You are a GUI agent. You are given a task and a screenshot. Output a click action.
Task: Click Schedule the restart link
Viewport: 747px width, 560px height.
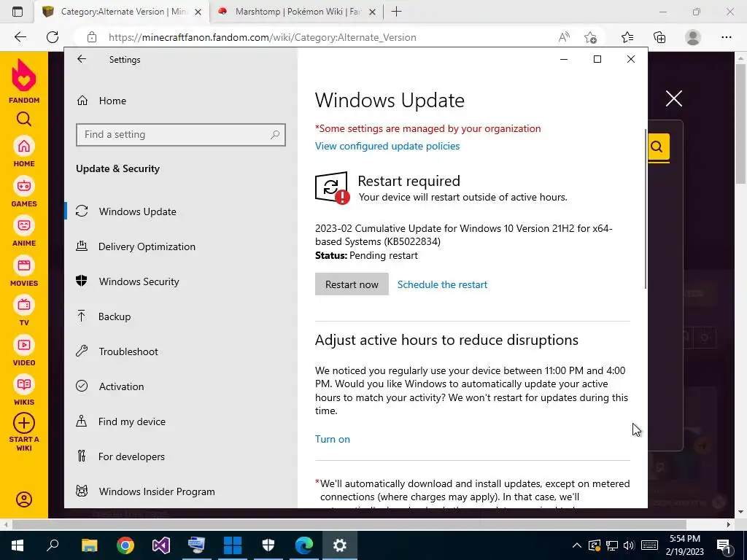point(442,284)
